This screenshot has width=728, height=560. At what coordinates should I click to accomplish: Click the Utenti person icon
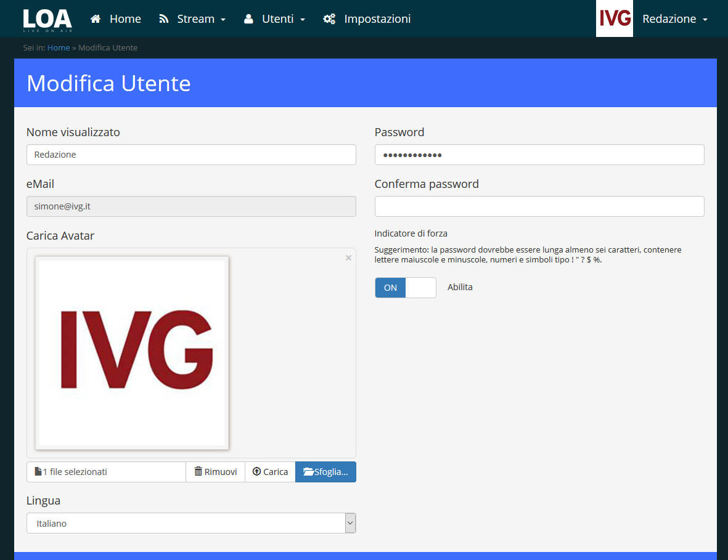248,19
